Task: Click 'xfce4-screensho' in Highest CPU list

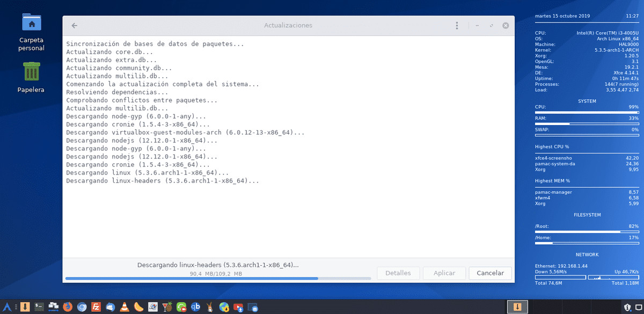Action: [x=553, y=158]
